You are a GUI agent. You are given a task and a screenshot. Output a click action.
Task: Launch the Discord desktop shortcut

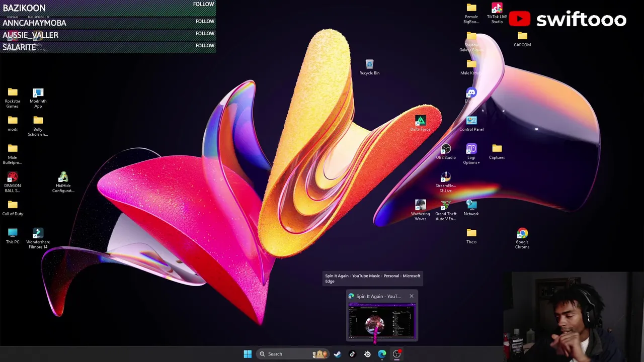pyautogui.click(x=471, y=96)
